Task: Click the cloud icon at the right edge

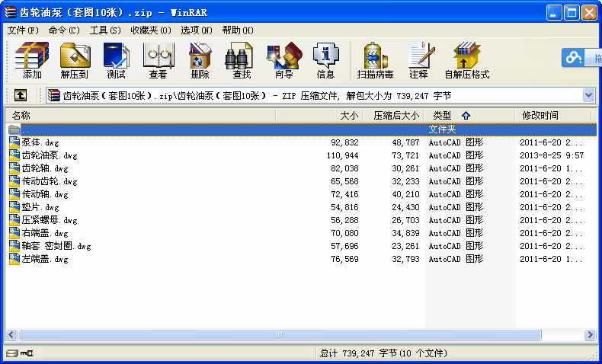Action: 574,59
